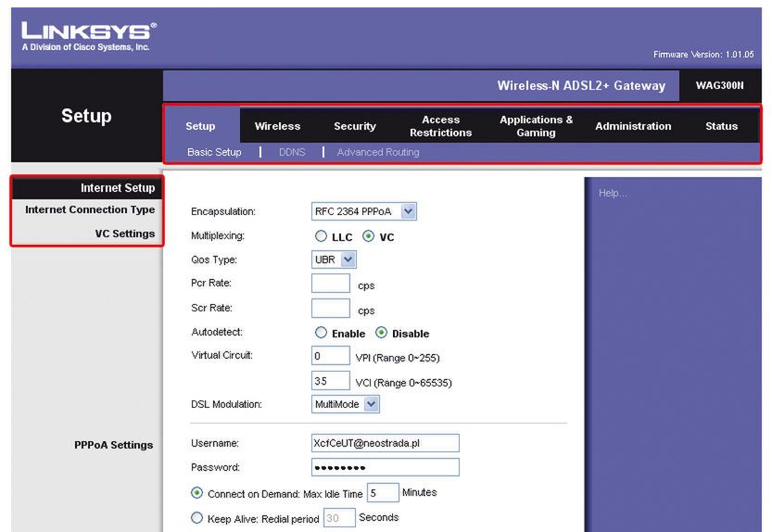Select Connect on Demand radio button

[196, 493]
